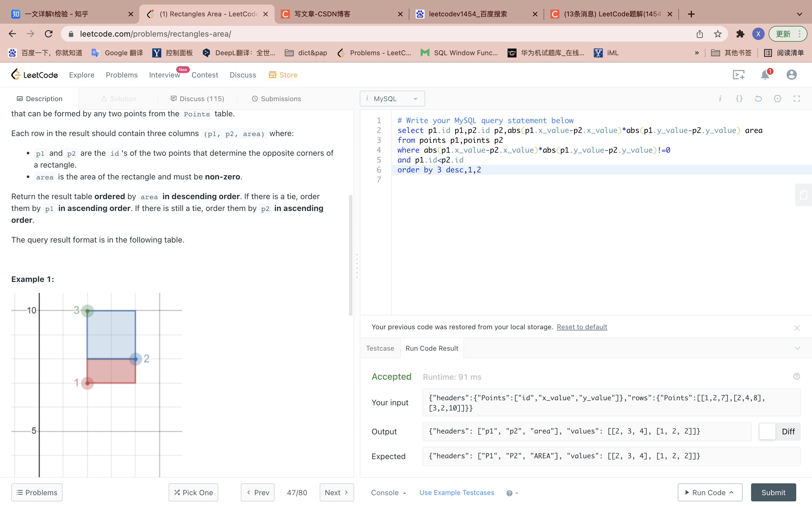
Task: Open the user profile avatar menu
Action: (791, 75)
